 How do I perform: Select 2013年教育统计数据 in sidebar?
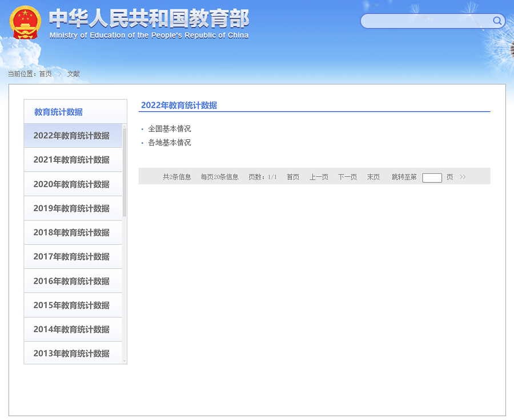click(x=71, y=353)
